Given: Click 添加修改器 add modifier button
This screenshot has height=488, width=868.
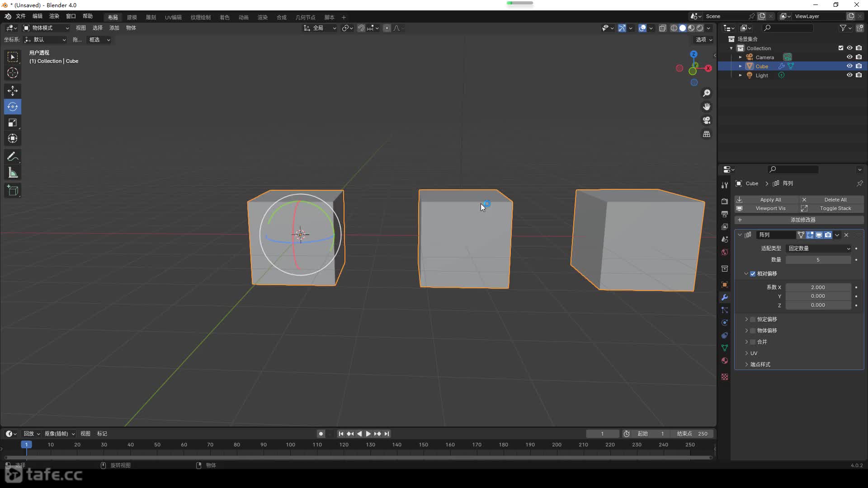Looking at the screenshot, I should point(799,220).
